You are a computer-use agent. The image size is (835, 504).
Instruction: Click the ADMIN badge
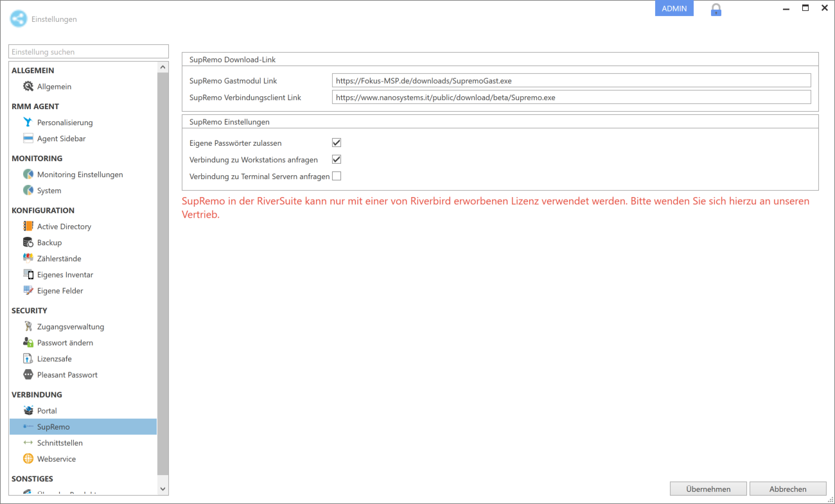(674, 8)
